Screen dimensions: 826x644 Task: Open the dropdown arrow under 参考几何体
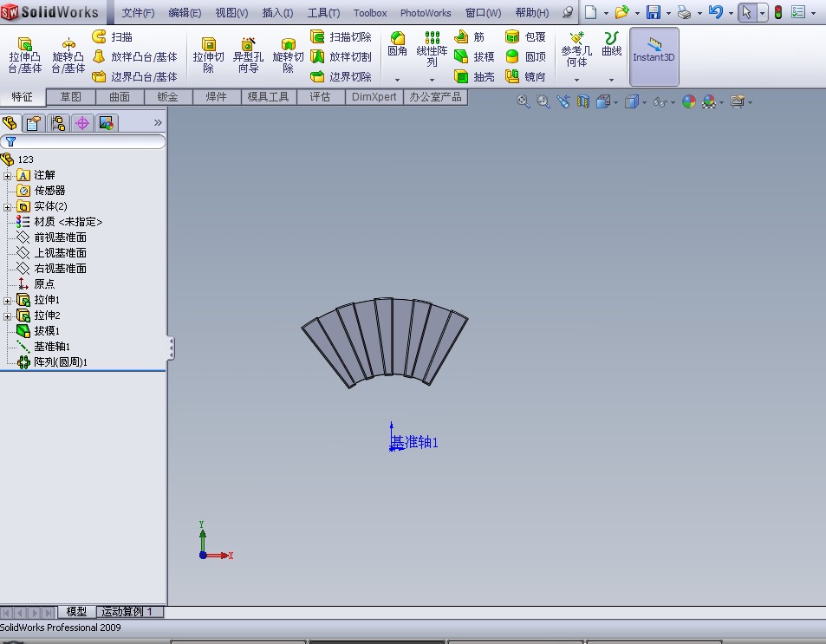(576, 80)
